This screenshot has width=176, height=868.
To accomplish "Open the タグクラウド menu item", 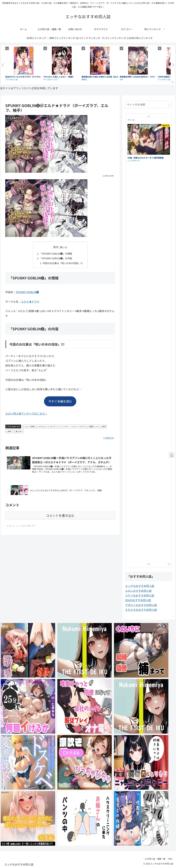I will [101, 29].
